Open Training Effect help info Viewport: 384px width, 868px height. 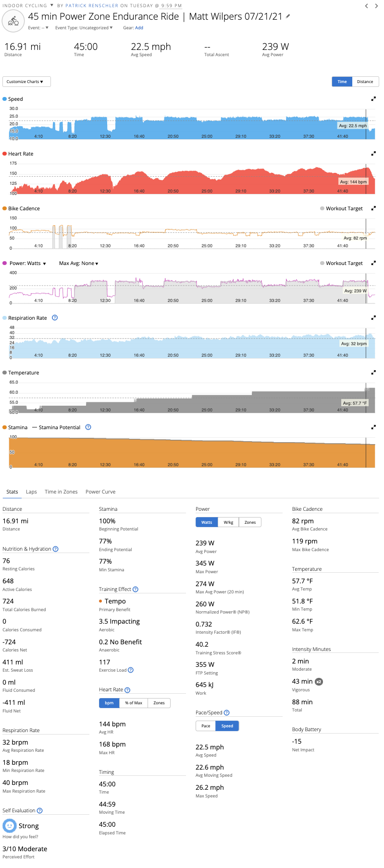tap(135, 589)
